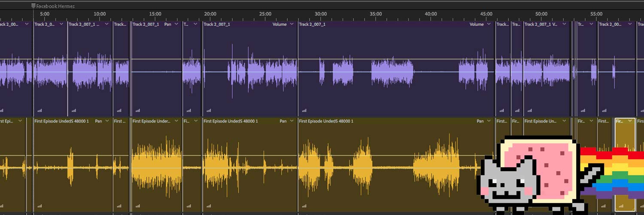Open chevron on purple Volume clip starting near 20:00

point(292,25)
